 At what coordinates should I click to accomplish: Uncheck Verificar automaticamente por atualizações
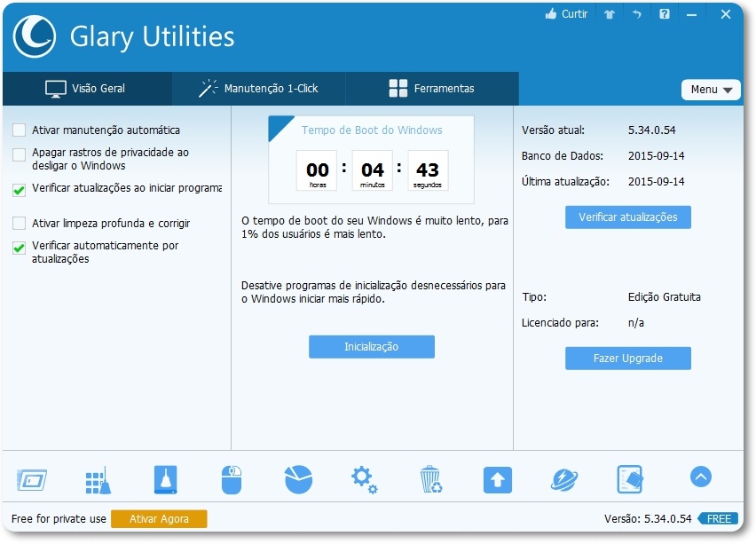[20, 248]
